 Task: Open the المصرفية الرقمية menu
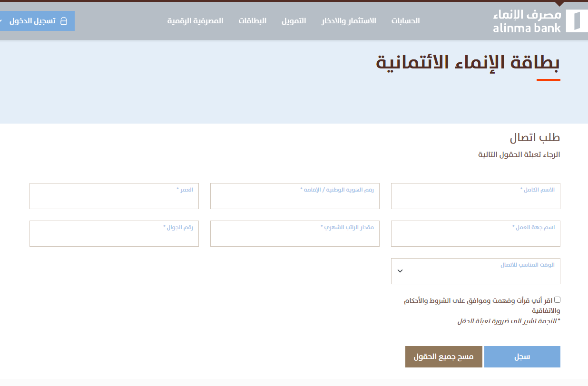[x=195, y=21]
